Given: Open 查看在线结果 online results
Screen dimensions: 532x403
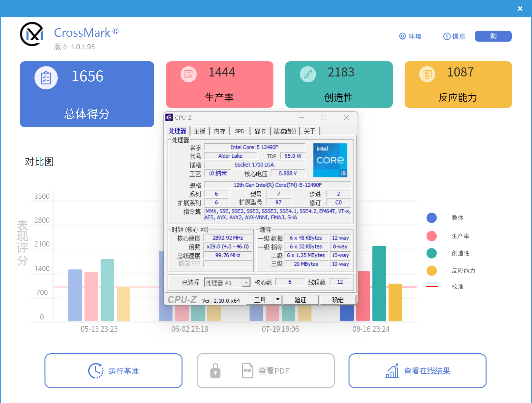Looking at the screenshot, I should tap(417, 371).
